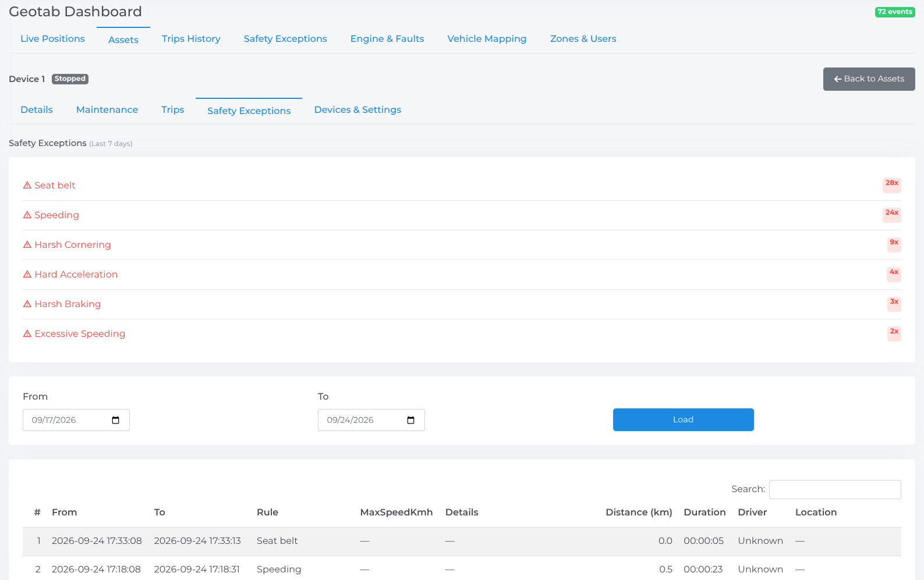Open the To date calendar picker icon
Image resolution: width=924 pixels, height=580 pixels.
(x=410, y=420)
